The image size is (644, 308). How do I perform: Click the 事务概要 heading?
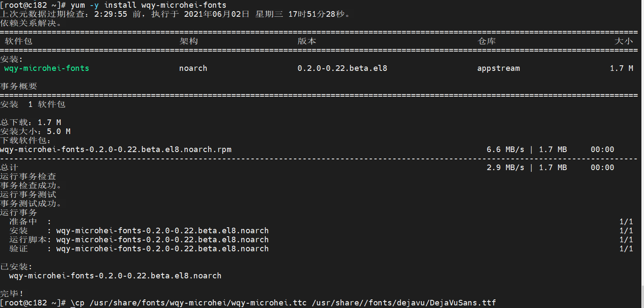click(x=18, y=86)
